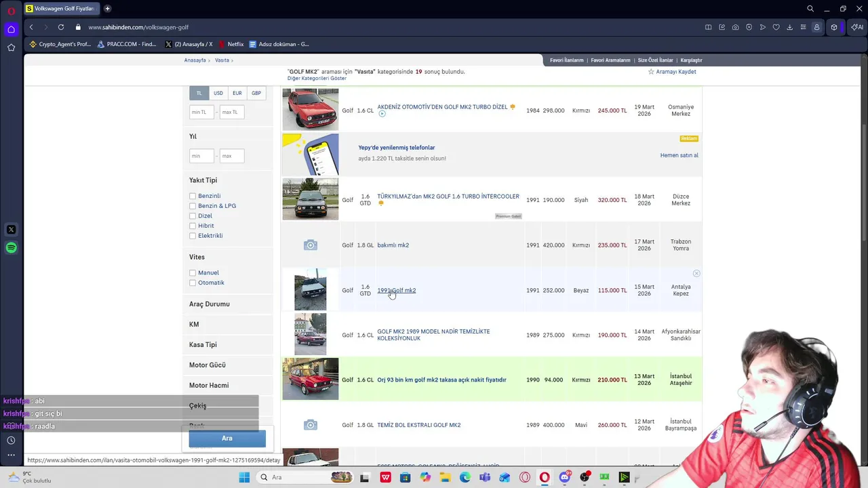Click Vasıta breadcrumb link
The height and width of the screenshot is (488, 868).
(x=222, y=60)
